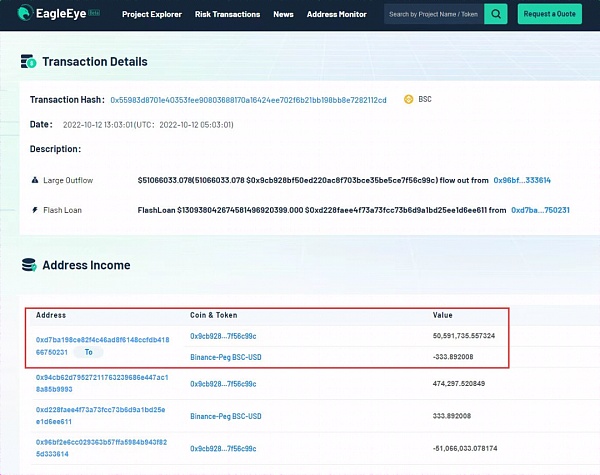Open first row's Binance-Peg BSC-USD token
The image size is (600, 475).
click(226, 357)
